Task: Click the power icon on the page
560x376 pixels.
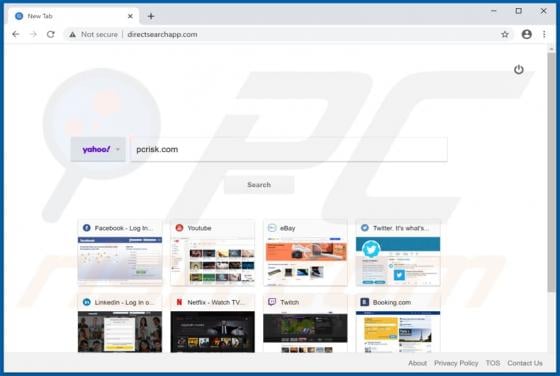Action: pyautogui.click(x=519, y=69)
